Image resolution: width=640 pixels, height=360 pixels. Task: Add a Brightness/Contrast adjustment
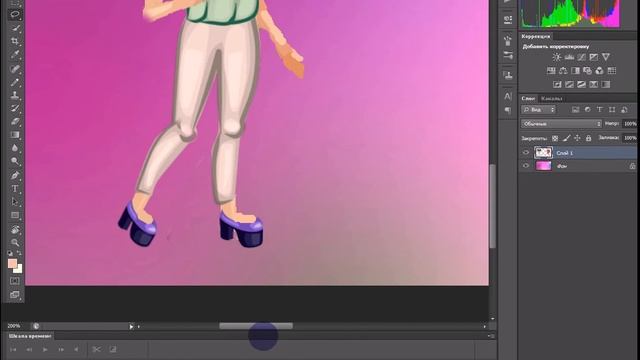click(x=557, y=57)
